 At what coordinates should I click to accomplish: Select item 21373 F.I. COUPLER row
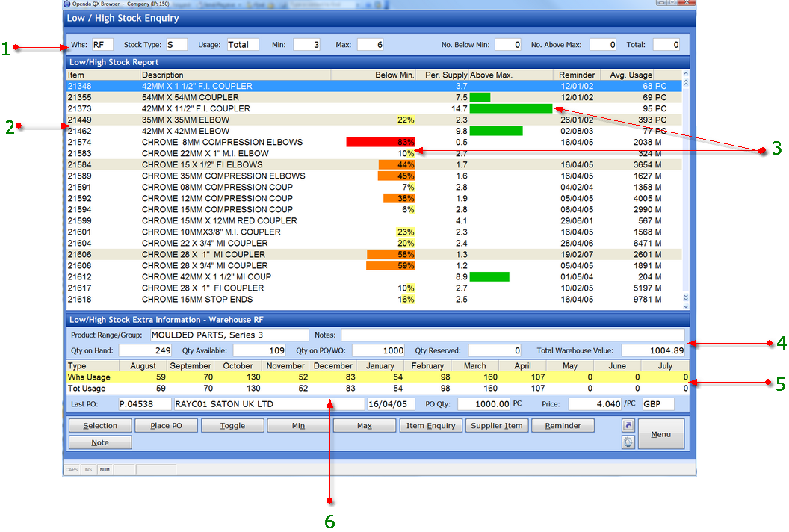pyautogui.click(x=374, y=108)
